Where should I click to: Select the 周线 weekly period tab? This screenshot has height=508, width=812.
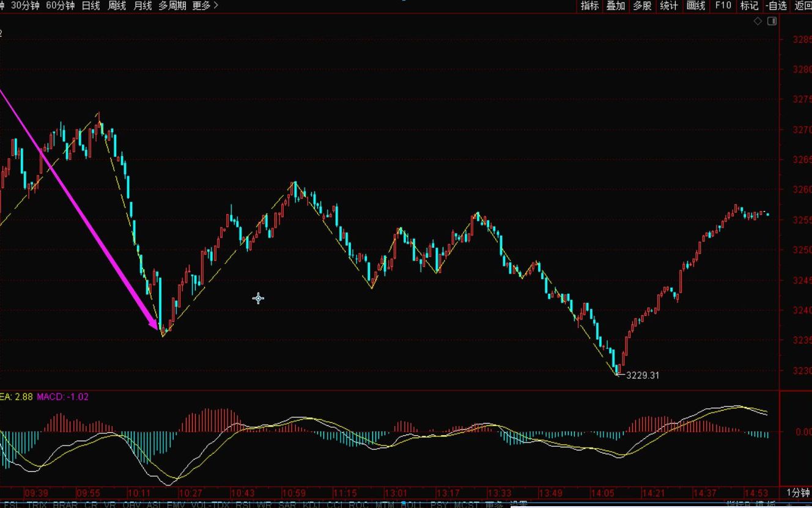click(116, 6)
